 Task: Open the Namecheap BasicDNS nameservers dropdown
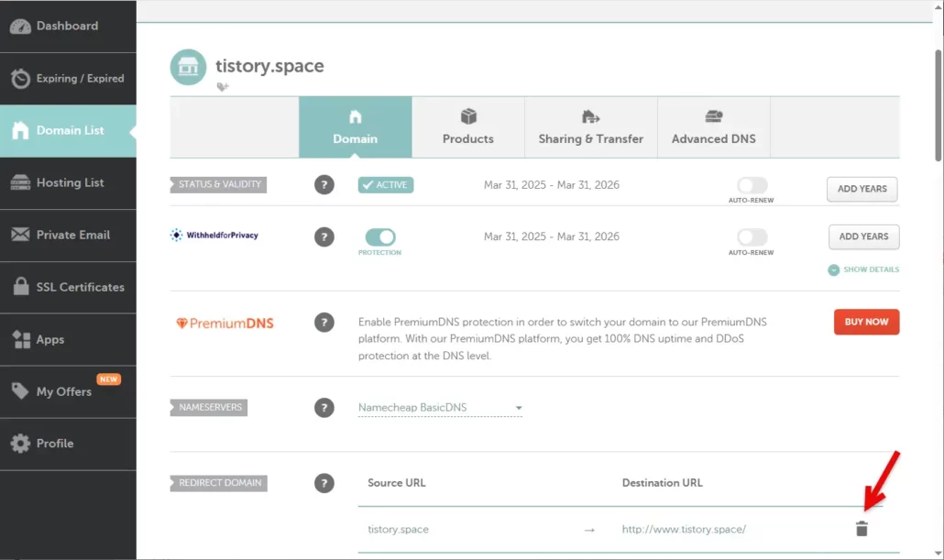[x=440, y=408]
